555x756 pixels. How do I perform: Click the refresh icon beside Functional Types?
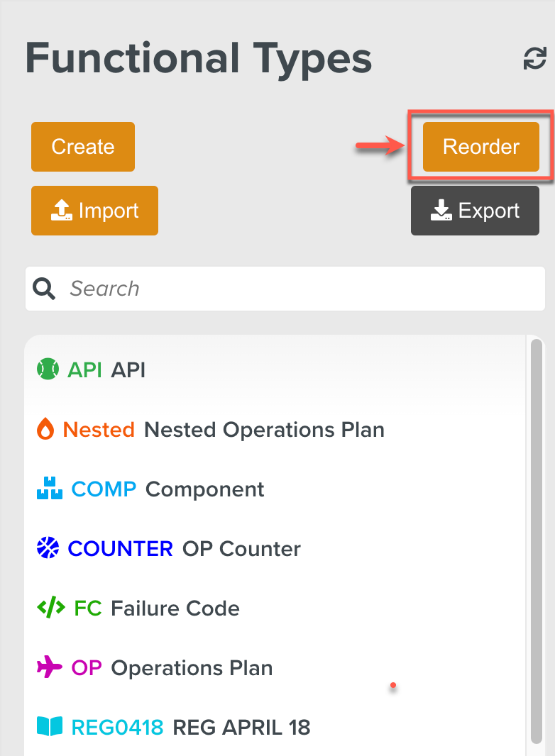pyautogui.click(x=534, y=60)
